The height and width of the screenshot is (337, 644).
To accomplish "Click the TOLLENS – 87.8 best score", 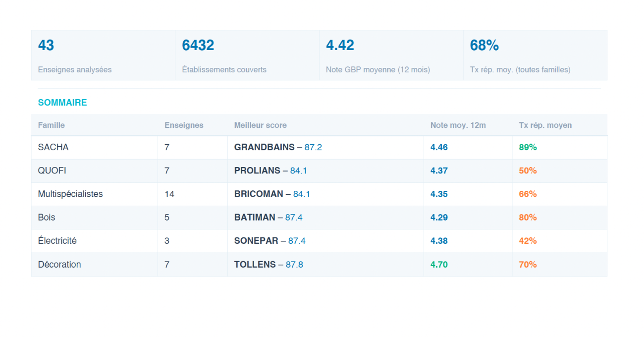I will (268, 265).
